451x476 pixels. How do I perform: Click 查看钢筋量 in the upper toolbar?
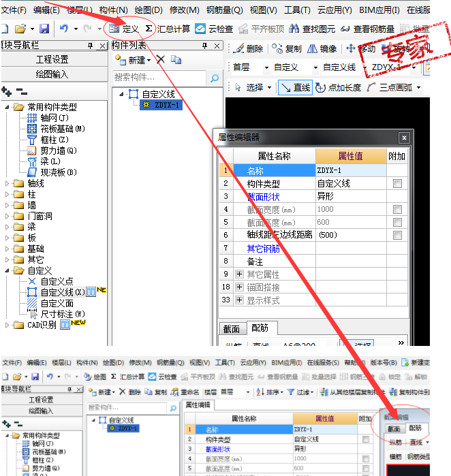point(367,29)
